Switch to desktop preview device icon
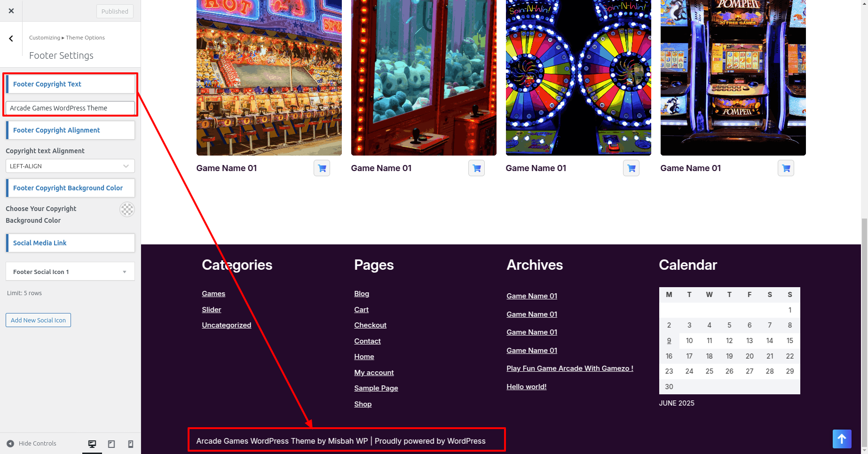Screen dimensions: 868x454 (x=92, y=444)
